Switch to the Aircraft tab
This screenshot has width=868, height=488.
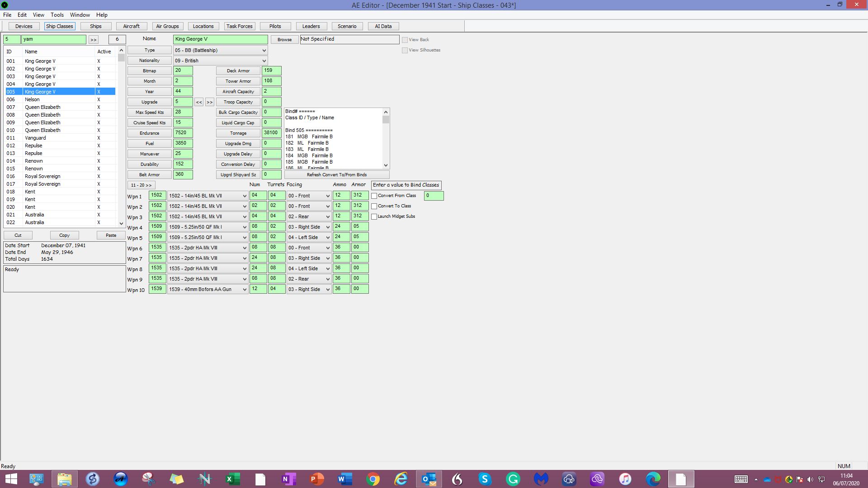click(x=132, y=26)
